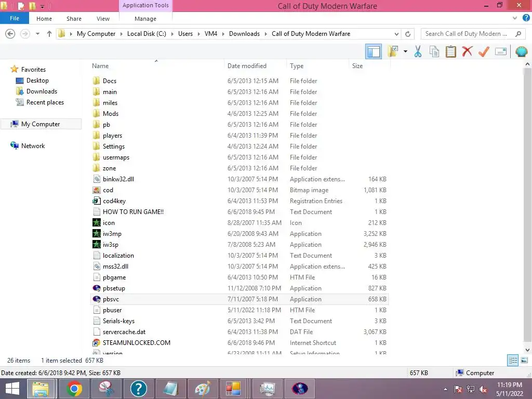Click the Mods folder icon

[96, 114]
